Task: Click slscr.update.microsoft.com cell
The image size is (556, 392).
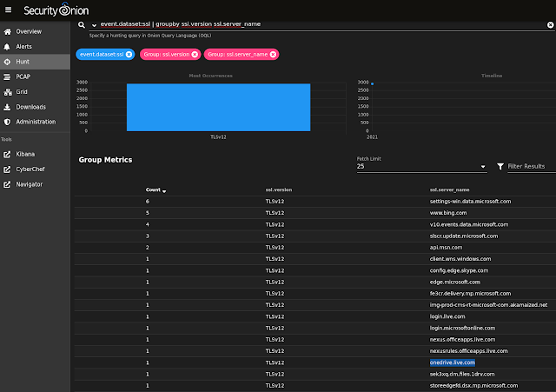Action: [464, 236]
